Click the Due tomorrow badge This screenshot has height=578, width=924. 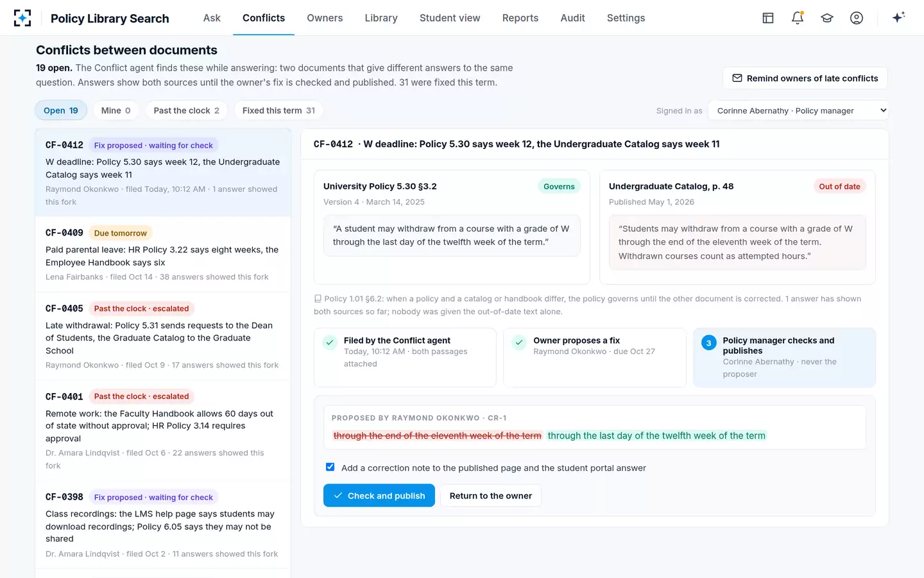[121, 233]
